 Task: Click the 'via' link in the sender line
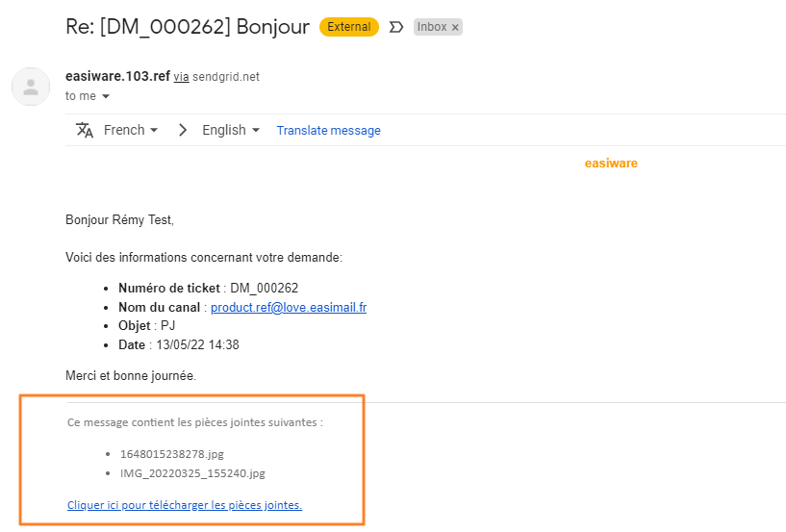181,77
